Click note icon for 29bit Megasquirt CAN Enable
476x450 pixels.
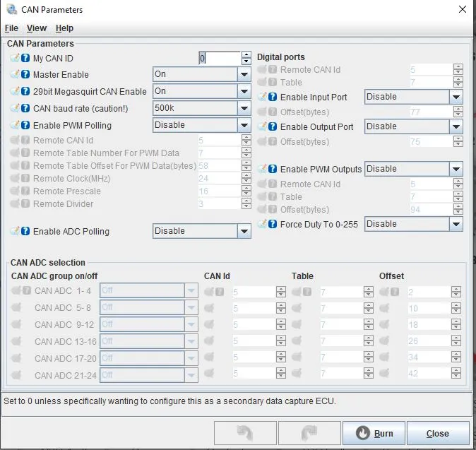[x=15, y=91]
